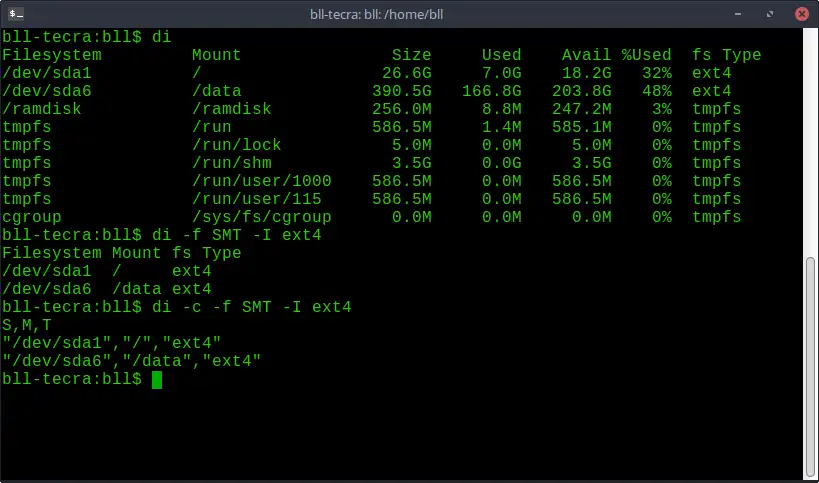
Task: Click the command 'di -c -f SMT -I ext4'
Action: (x=251, y=307)
